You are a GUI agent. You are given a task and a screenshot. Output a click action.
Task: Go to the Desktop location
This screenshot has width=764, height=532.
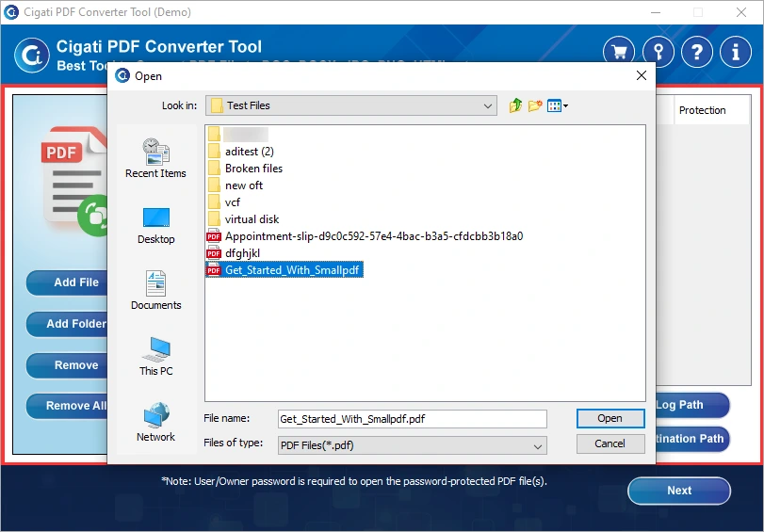click(156, 226)
